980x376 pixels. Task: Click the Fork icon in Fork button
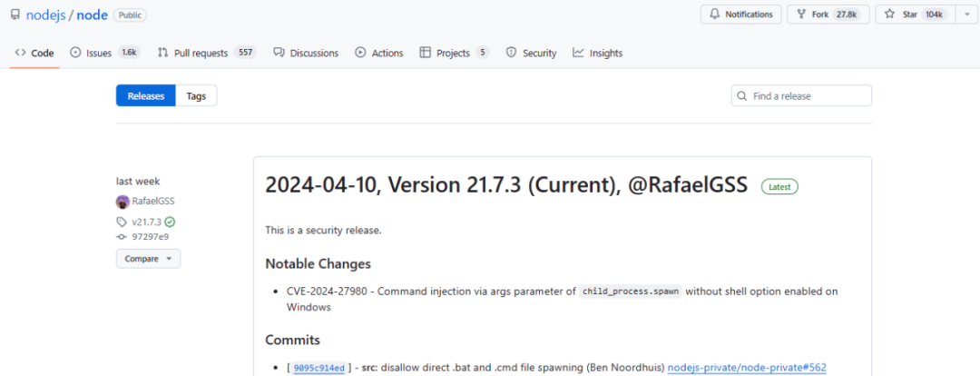801,15
